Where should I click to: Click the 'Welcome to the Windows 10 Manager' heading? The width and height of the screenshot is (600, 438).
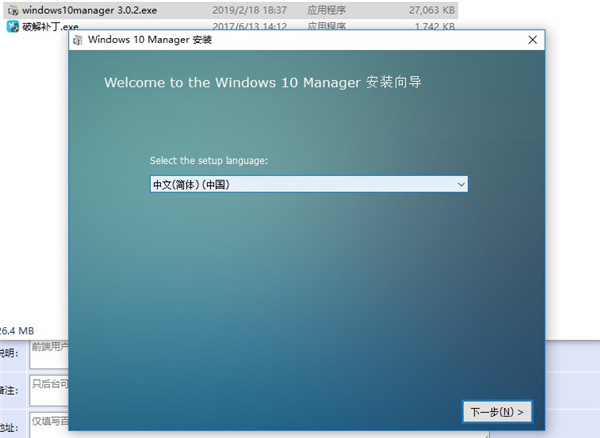click(x=262, y=82)
